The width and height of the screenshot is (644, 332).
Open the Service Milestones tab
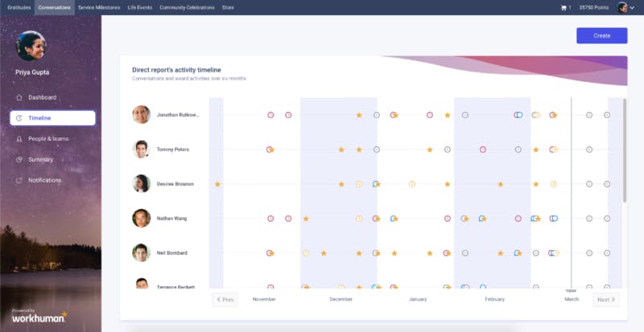tap(99, 7)
